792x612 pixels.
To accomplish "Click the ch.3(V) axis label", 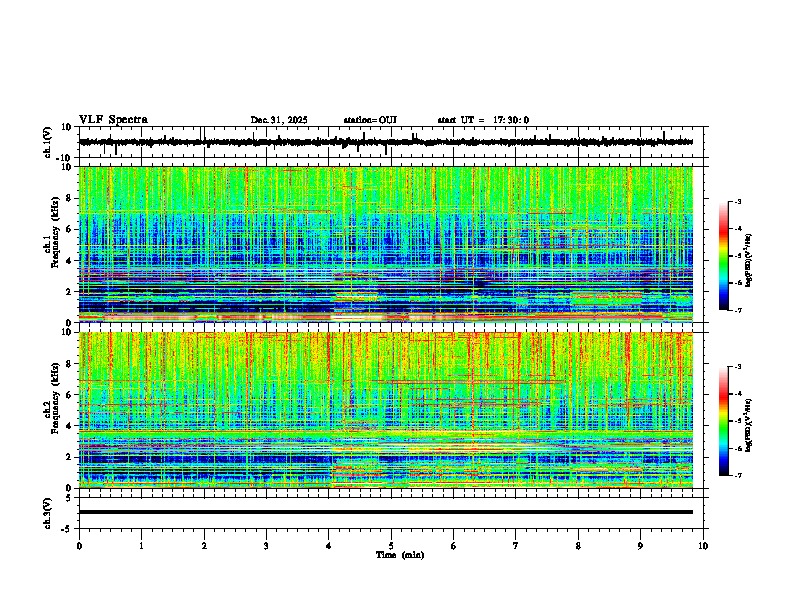I will [x=48, y=513].
